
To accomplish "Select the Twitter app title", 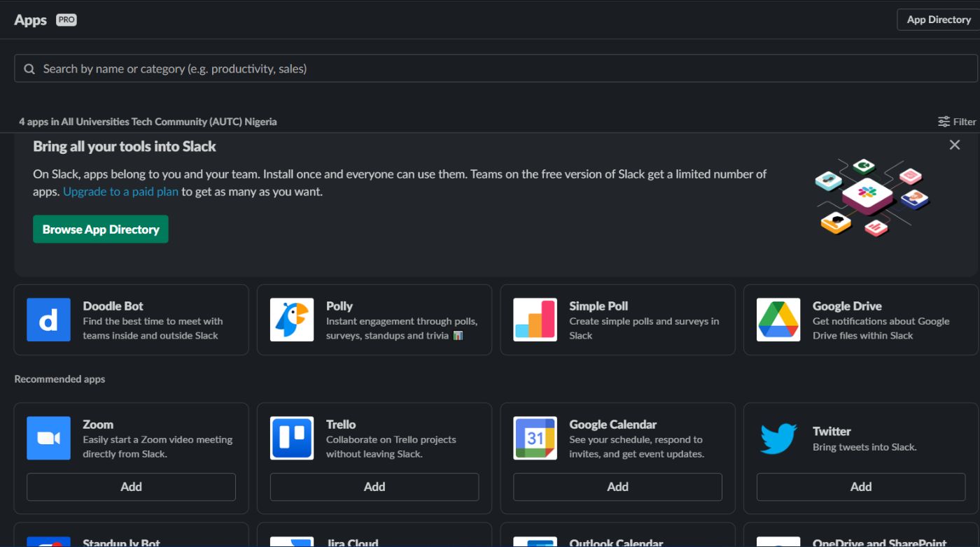I will tap(832, 431).
